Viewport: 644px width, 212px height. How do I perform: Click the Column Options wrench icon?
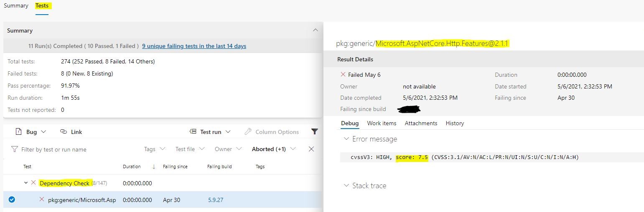(248, 131)
